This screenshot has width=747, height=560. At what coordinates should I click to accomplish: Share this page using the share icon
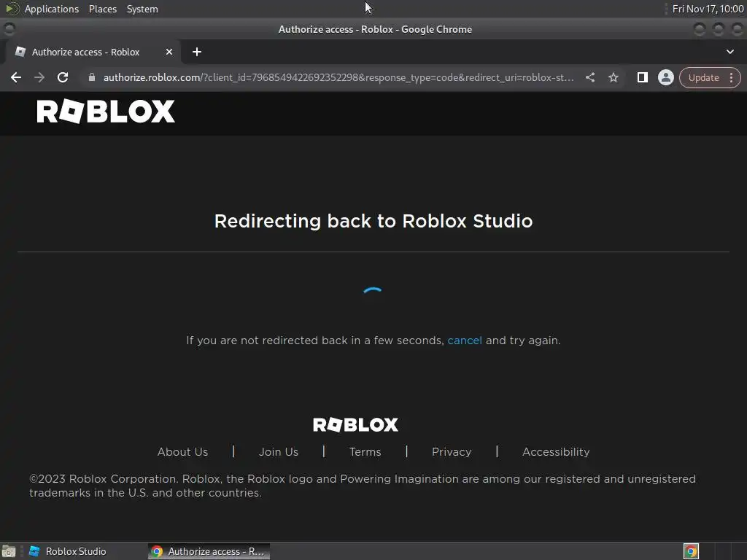pyautogui.click(x=590, y=77)
